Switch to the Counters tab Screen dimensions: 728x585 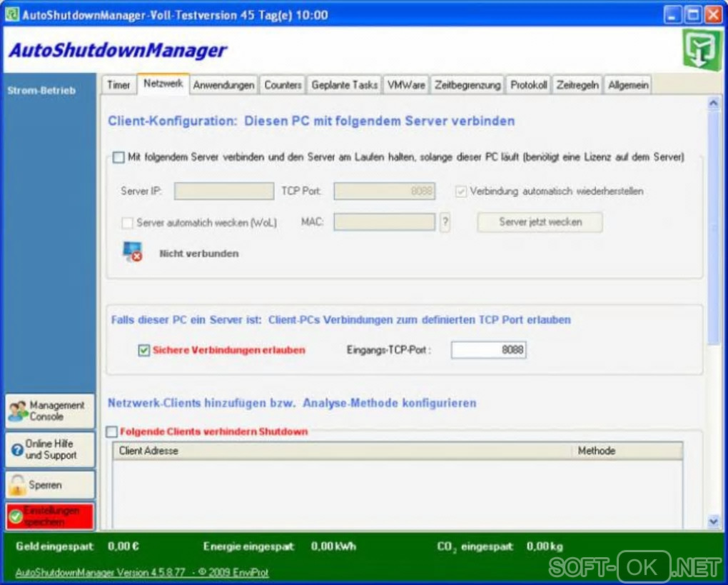pyautogui.click(x=283, y=85)
